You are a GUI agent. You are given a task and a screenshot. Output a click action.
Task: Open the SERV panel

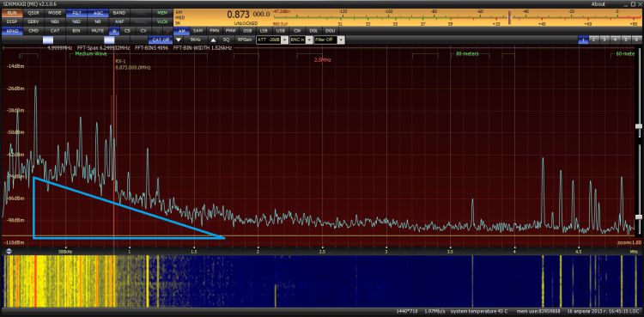click(33, 21)
